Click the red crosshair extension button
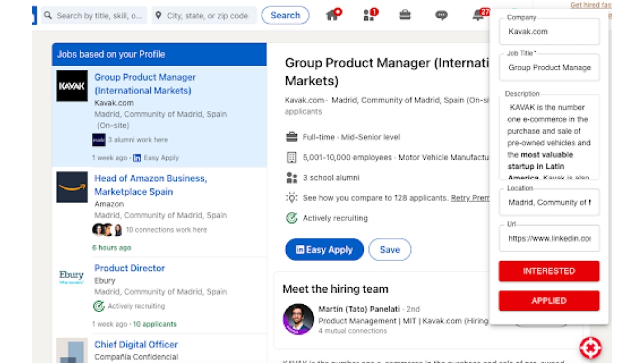This screenshot has height=363, width=644. tap(591, 348)
